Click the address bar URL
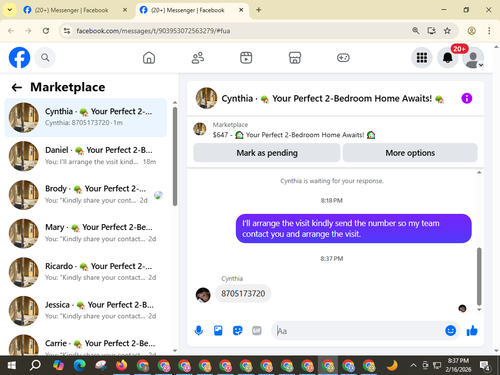The height and width of the screenshot is (375, 500). (153, 31)
